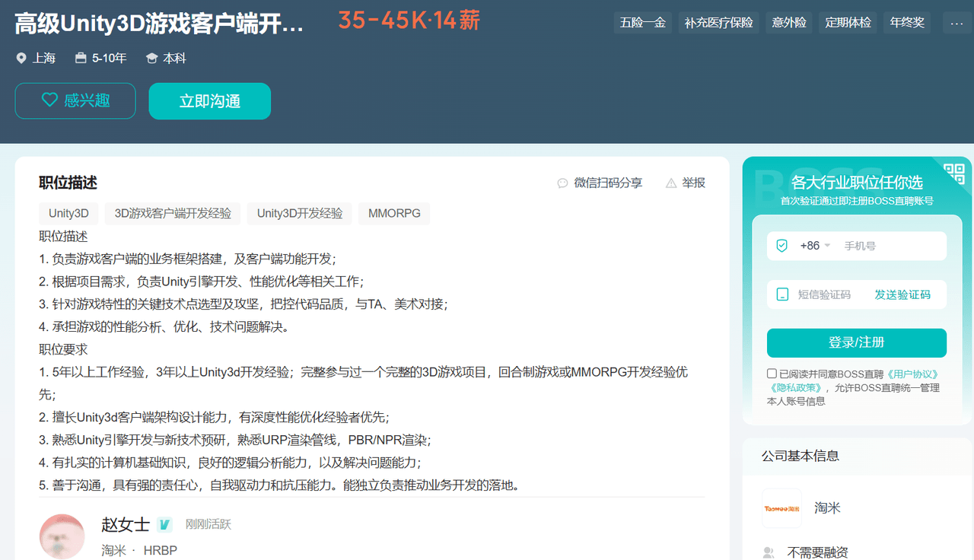974x560 pixels.
Task: Click the warning triangle icon for 举报
Action: coord(671,183)
